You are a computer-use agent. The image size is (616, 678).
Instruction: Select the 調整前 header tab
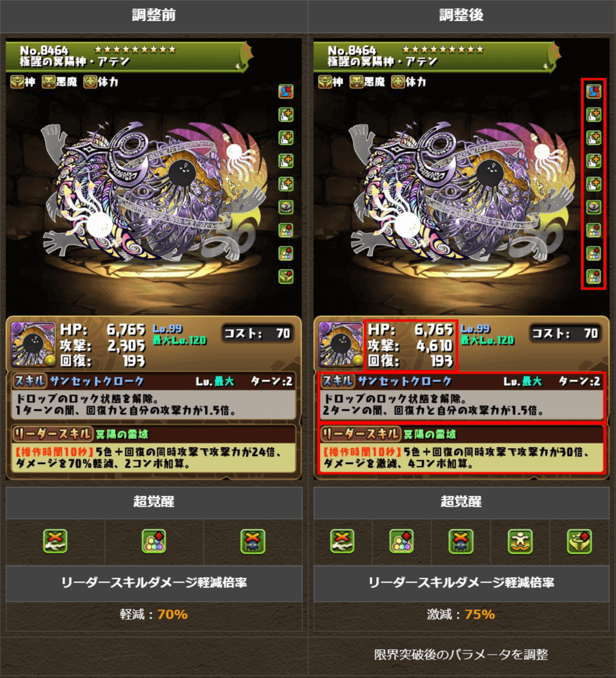pyautogui.click(x=154, y=15)
